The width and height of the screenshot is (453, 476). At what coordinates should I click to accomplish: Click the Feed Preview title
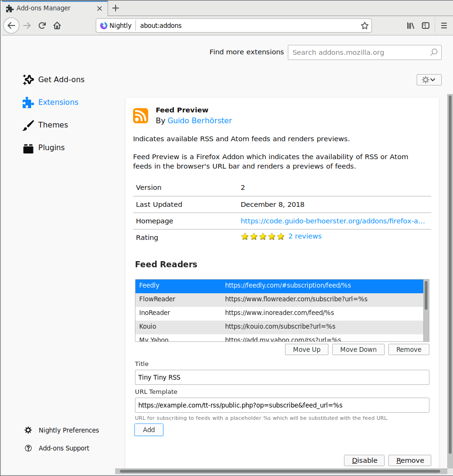tap(182, 110)
